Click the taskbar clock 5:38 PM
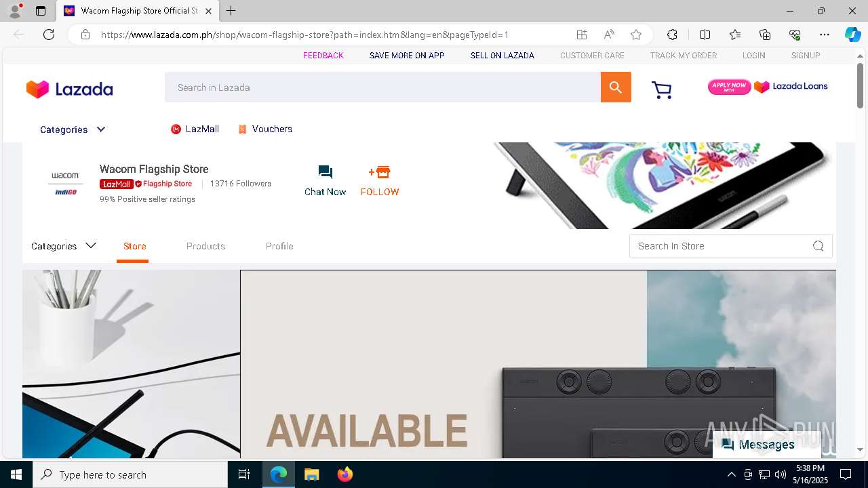868x488 pixels. 810,474
